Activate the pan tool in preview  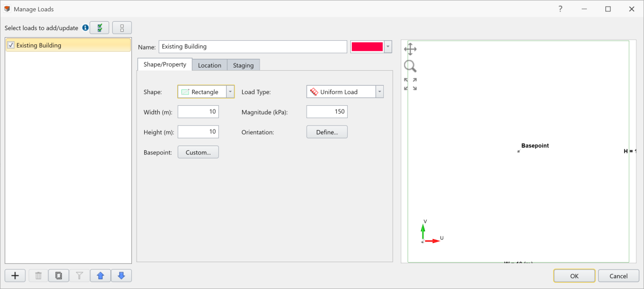point(410,50)
